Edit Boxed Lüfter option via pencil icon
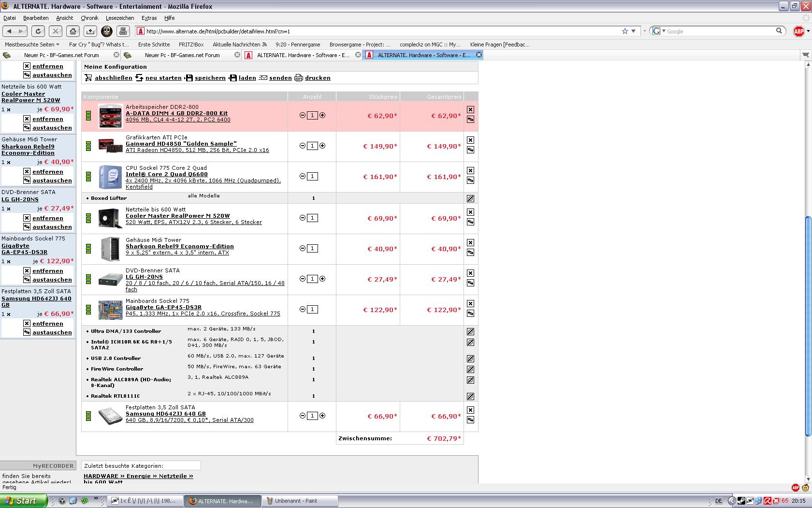 (470, 198)
